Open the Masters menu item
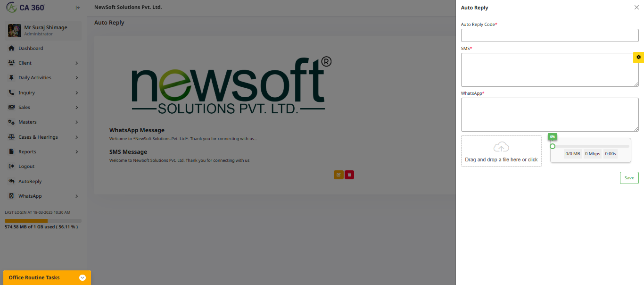 coord(43,122)
